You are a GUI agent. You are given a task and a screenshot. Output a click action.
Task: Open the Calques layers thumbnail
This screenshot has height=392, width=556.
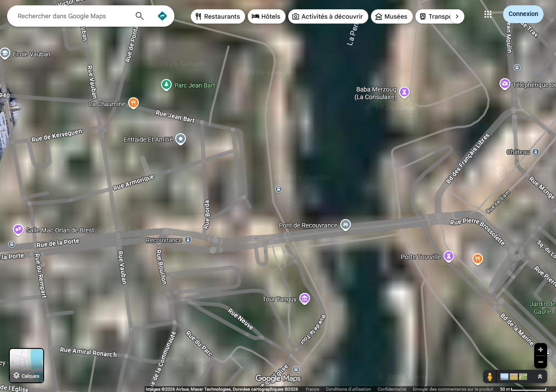point(27,365)
